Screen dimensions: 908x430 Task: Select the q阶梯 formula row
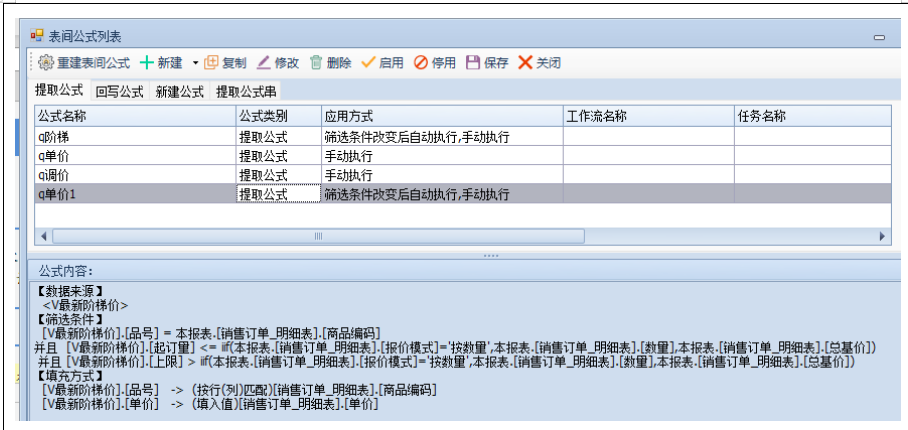coord(54,136)
